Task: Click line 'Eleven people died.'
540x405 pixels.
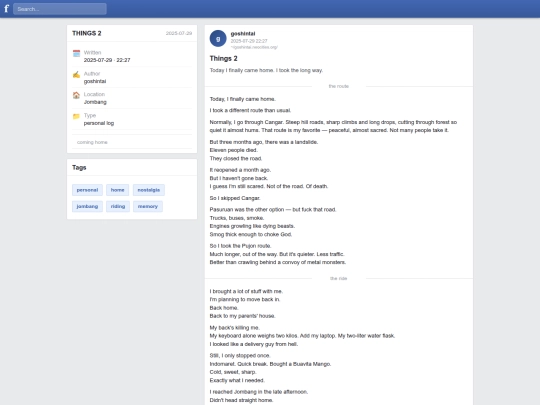Action: click(233, 150)
